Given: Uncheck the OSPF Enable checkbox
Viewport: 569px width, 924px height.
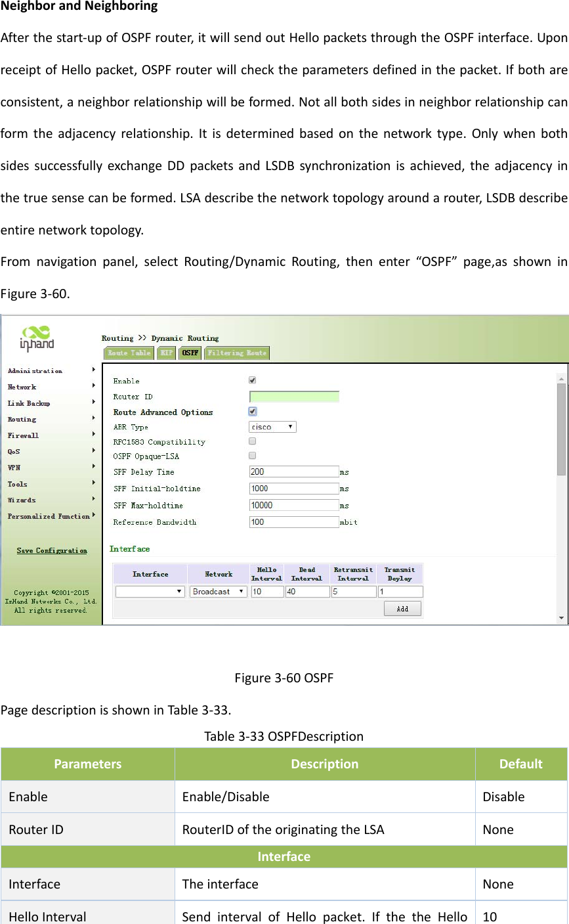Looking at the screenshot, I should pyautogui.click(x=252, y=380).
